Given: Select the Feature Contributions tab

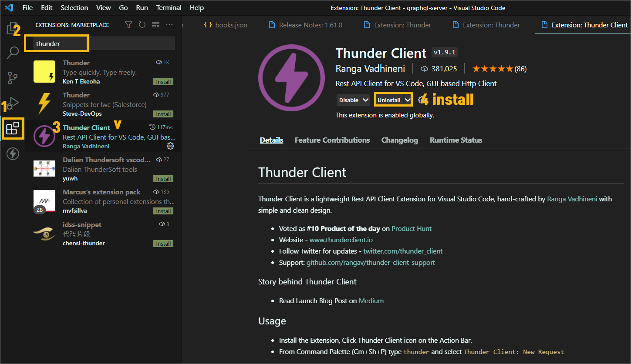Looking at the screenshot, I should pyautogui.click(x=332, y=140).
